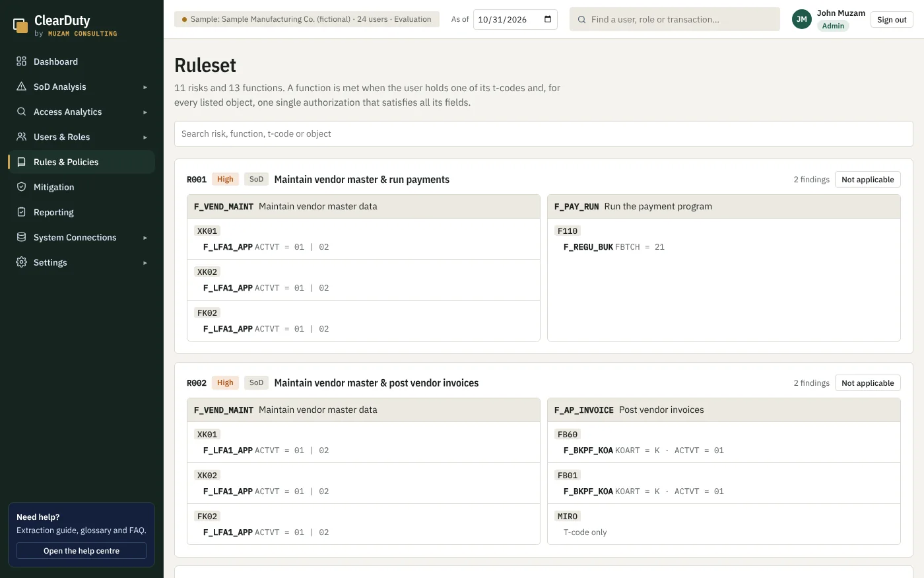924x578 pixels.
Task: Click the 2 findings text for R001
Action: 811,180
